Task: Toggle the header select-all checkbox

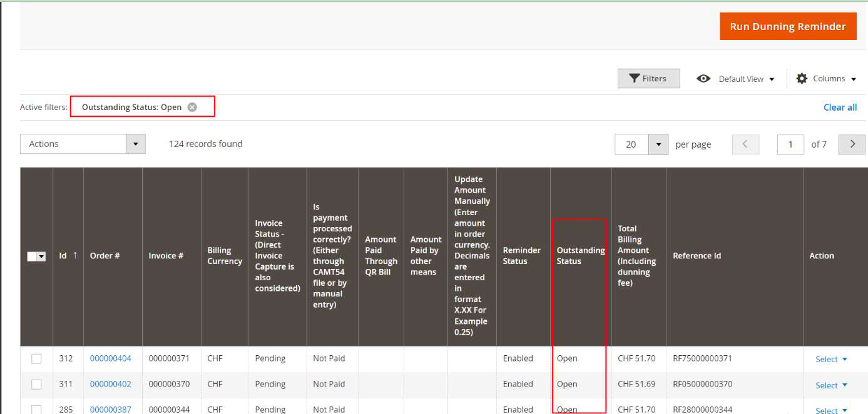Action: pyautogui.click(x=33, y=256)
